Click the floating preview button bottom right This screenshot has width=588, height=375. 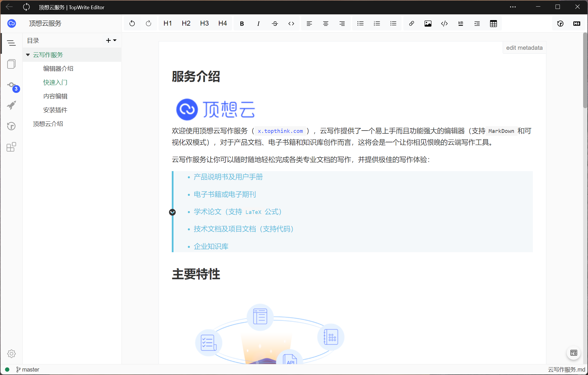(574, 353)
